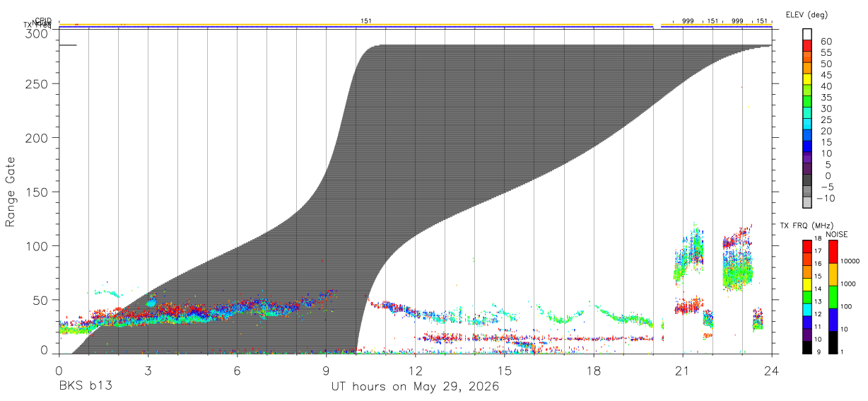
Task: Click the 14 label on the TX FRQ scale
Action: click(x=818, y=289)
